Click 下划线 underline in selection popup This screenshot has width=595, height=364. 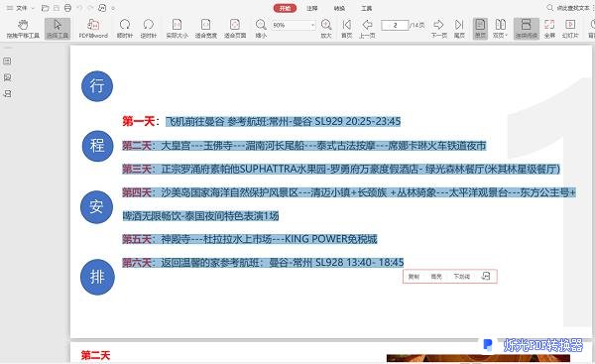(462, 277)
